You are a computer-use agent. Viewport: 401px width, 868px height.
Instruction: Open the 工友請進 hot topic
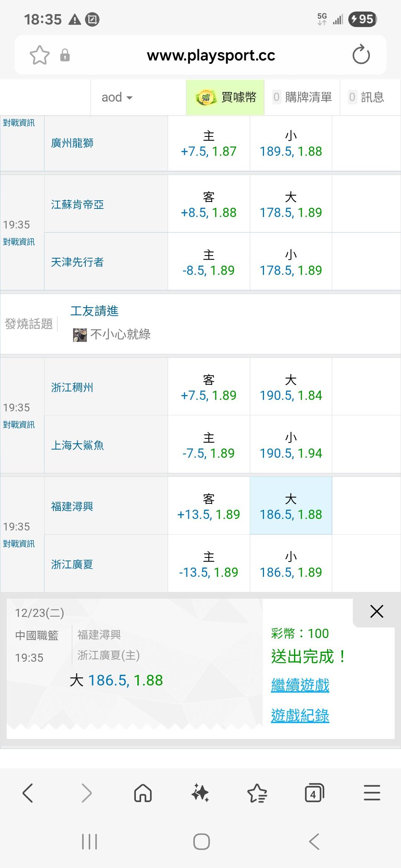(x=95, y=311)
